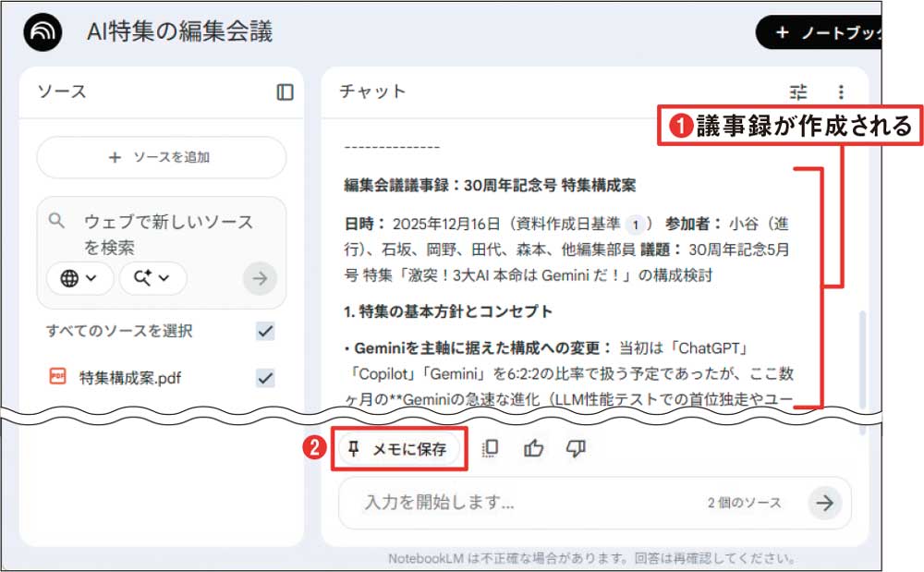Create a new notebook with ノートブック button

tap(819, 32)
